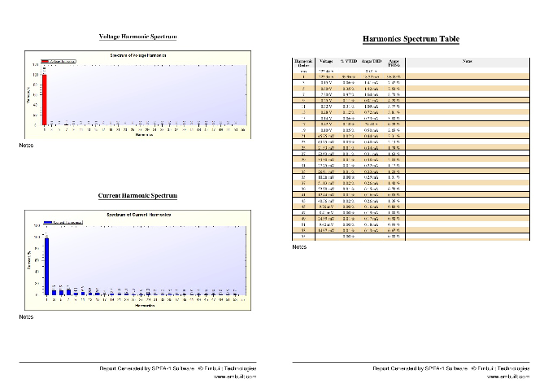
Task: Select the Voltage Harmonic Spectrum heading
Action: [137, 37]
